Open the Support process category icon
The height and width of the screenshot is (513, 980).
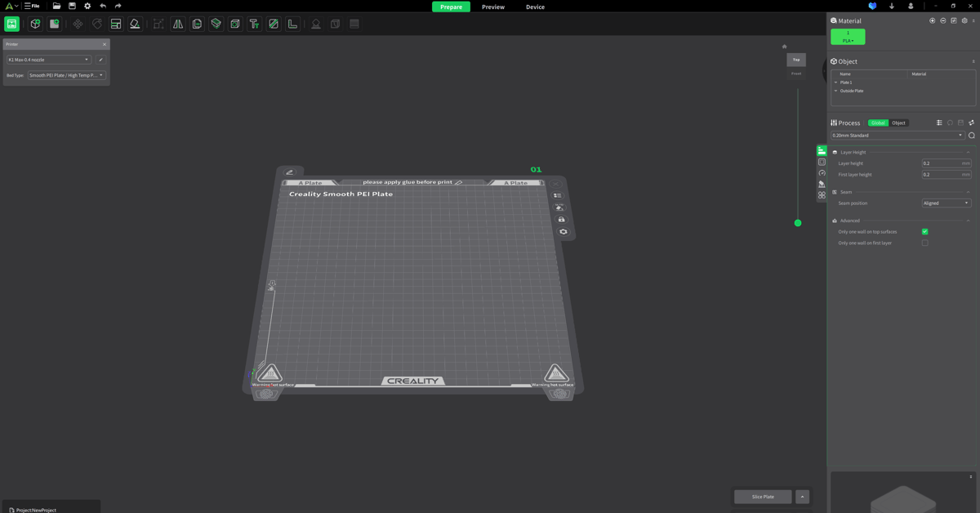tap(822, 184)
